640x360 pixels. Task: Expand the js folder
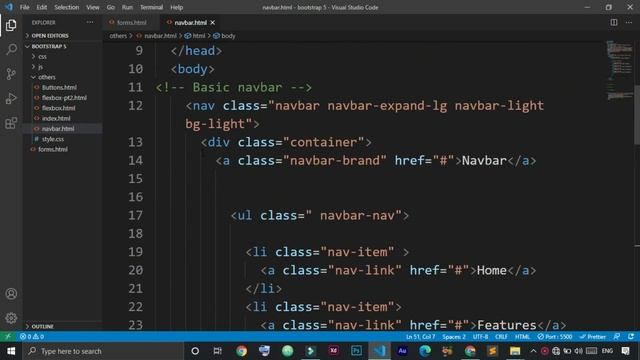coord(40,67)
